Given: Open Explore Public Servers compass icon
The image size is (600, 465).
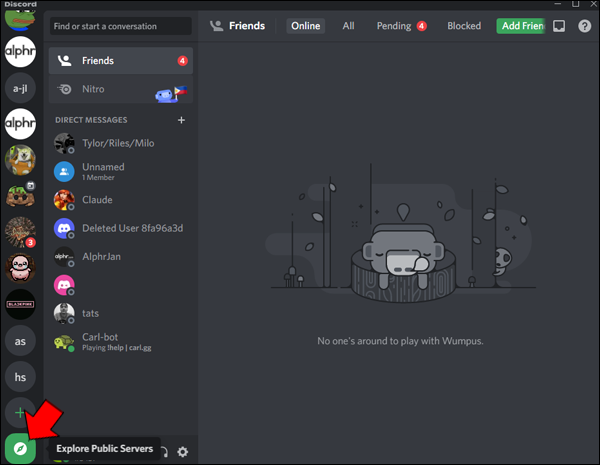Looking at the screenshot, I should pyautogui.click(x=20, y=448).
